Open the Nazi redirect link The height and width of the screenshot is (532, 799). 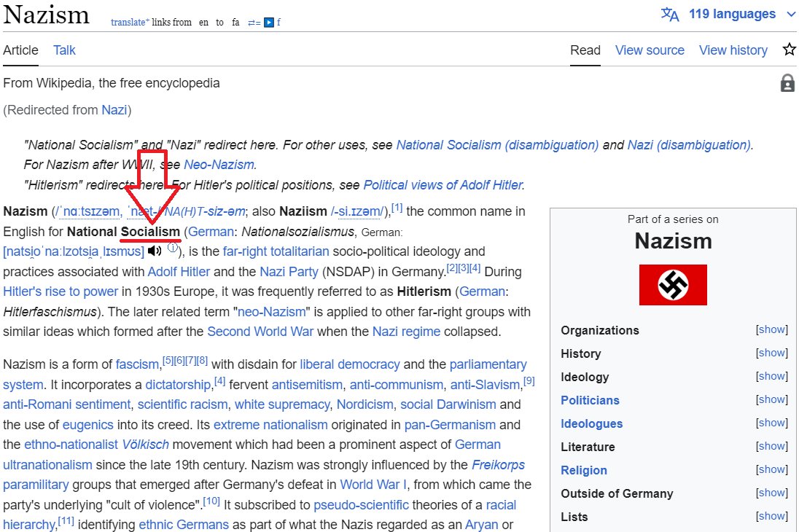point(114,110)
